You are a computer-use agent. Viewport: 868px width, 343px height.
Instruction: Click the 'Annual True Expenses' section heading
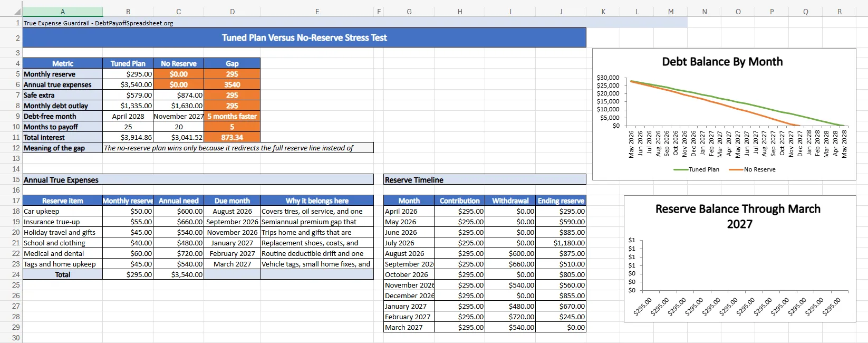coord(198,180)
